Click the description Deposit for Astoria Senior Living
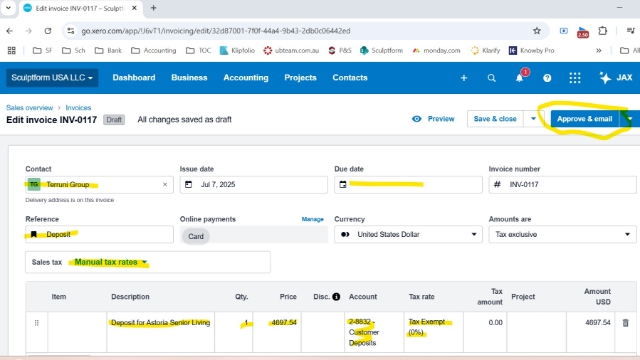The image size is (640, 360). tap(160, 322)
